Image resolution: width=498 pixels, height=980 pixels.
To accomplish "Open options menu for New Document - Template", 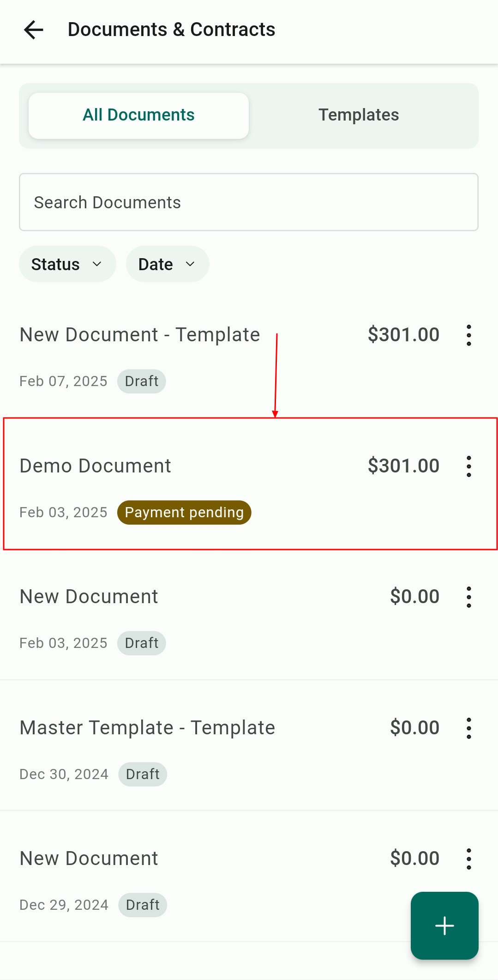I will point(468,335).
